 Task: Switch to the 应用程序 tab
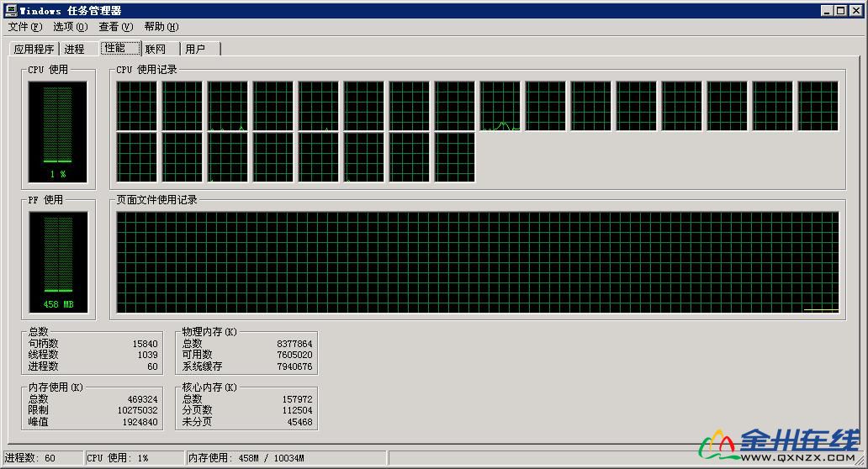34,50
